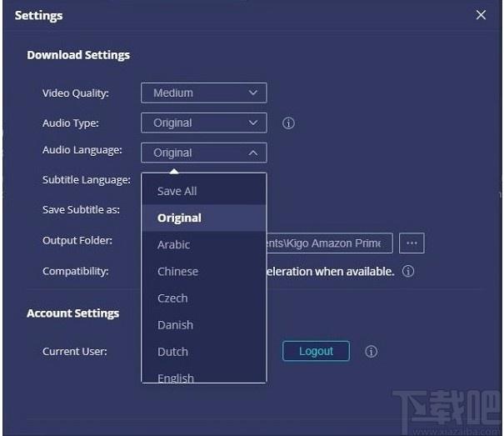504x436 pixels.
Task: Log out the current user
Action: [x=316, y=351]
